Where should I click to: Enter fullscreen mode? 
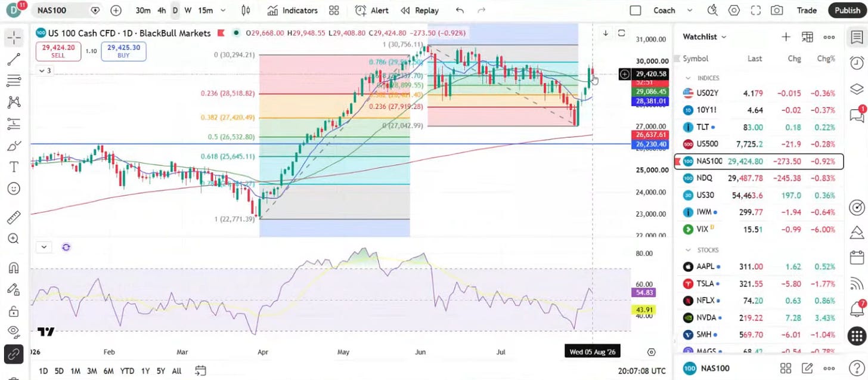(x=756, y=10)
